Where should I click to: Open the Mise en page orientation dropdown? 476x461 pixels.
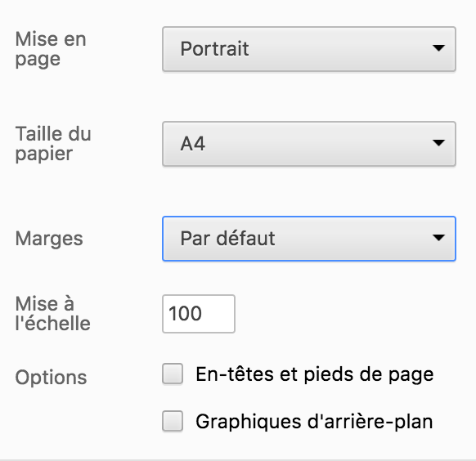coord(309,49)
